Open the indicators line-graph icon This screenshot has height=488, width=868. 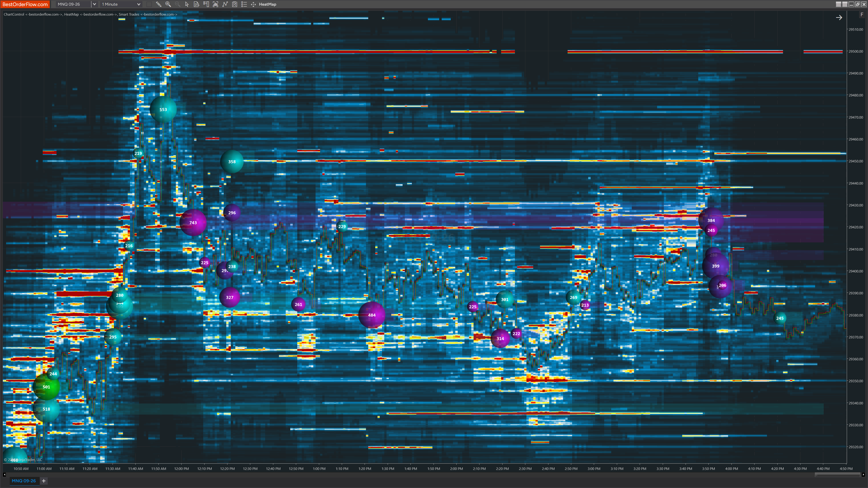click(225, 4)
